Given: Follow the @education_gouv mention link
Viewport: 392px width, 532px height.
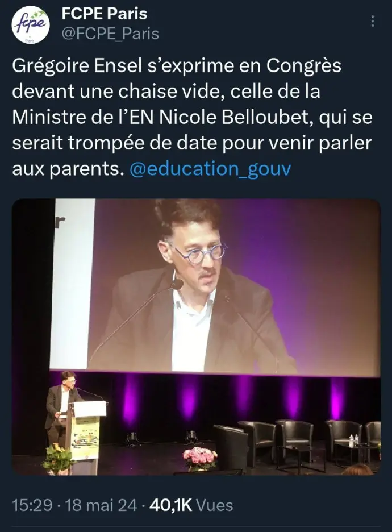Looking at the screenshot, I should pos(210,169).
